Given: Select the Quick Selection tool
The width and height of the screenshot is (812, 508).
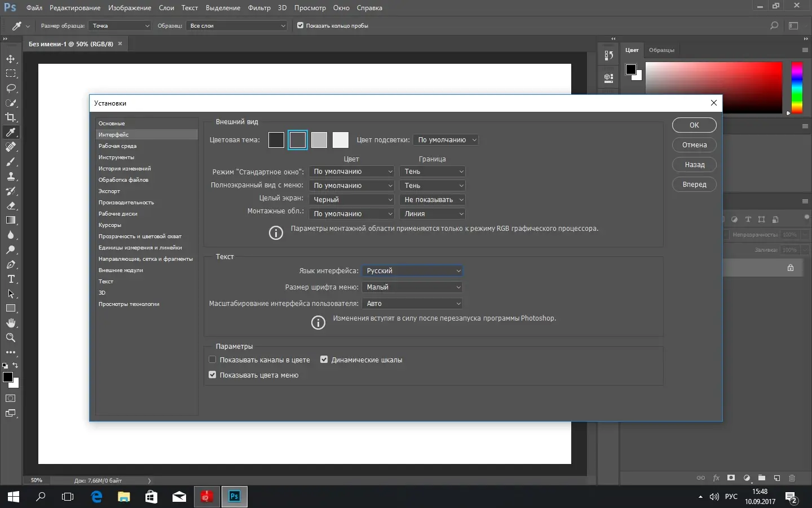Looking at the screenshot, I should (11, 103).
